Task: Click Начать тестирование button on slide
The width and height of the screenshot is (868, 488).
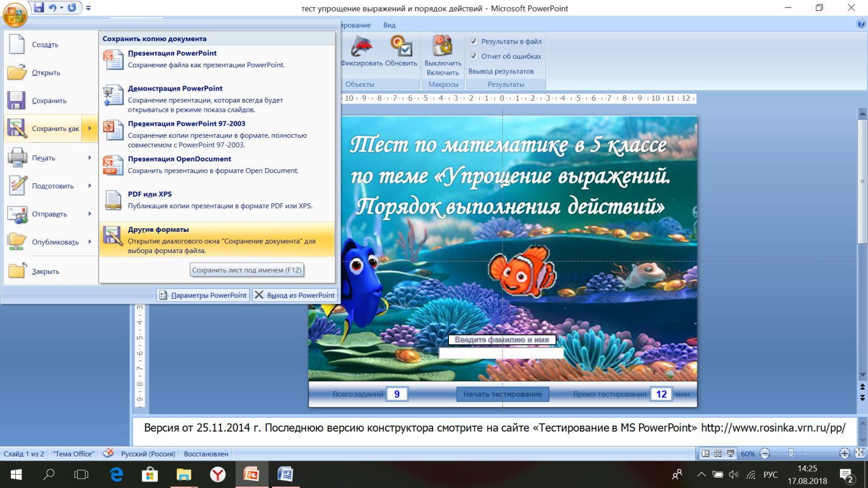Action: point(502,394)
